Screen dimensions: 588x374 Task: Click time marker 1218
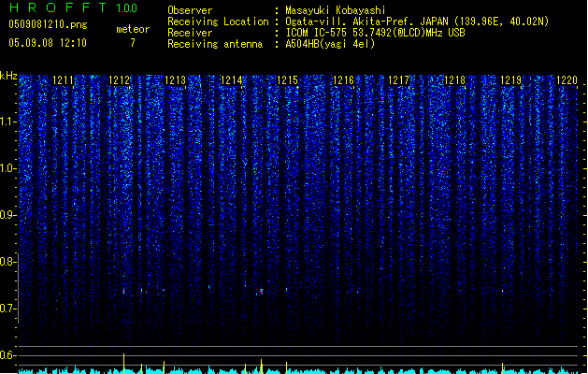point(455,80)
